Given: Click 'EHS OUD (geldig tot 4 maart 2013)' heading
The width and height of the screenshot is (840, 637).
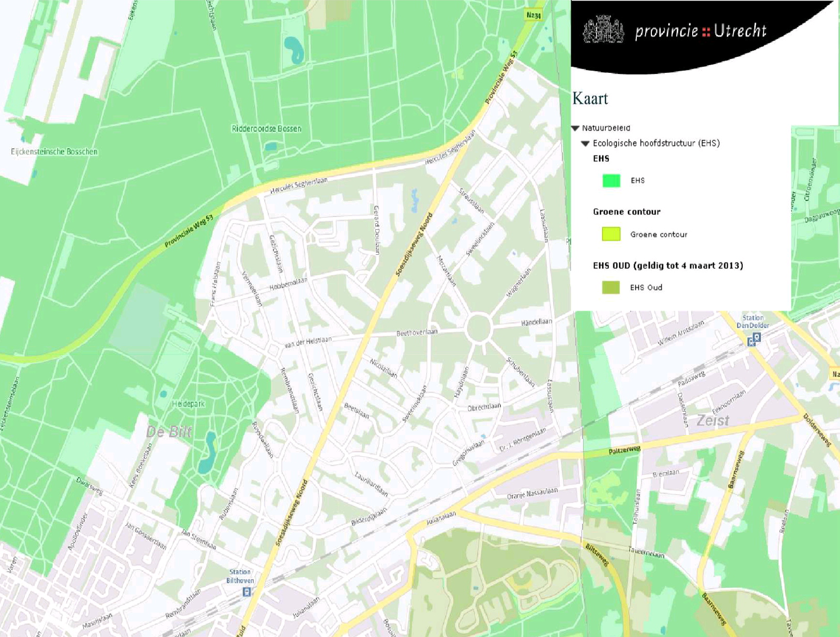Looking at the screenshot, I should click(x=668, y=266).
